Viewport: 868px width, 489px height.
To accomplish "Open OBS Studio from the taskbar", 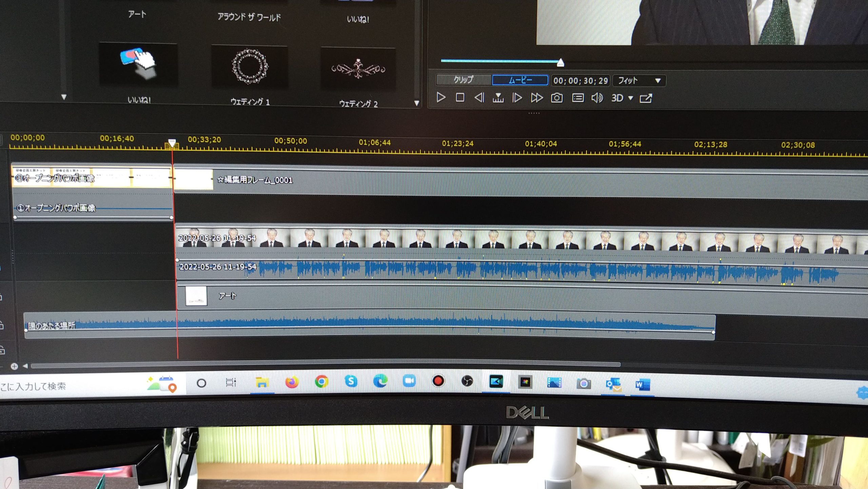I will (x=467, y=381).
